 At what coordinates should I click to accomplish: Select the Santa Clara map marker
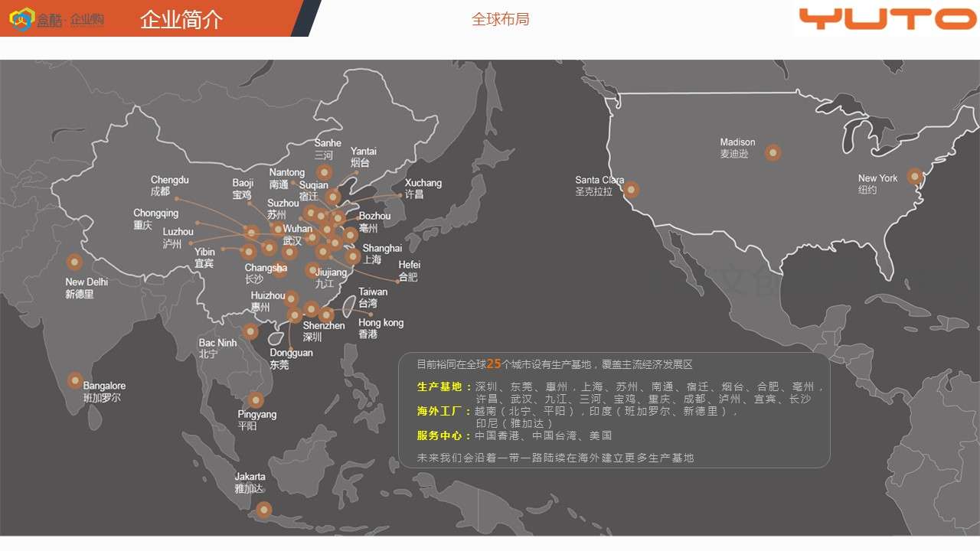click(x=631, y=189)
